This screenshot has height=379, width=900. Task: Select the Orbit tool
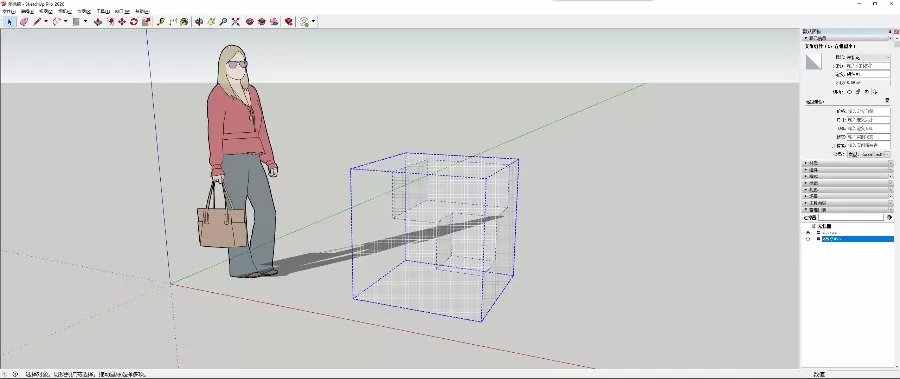click(199, 22)
